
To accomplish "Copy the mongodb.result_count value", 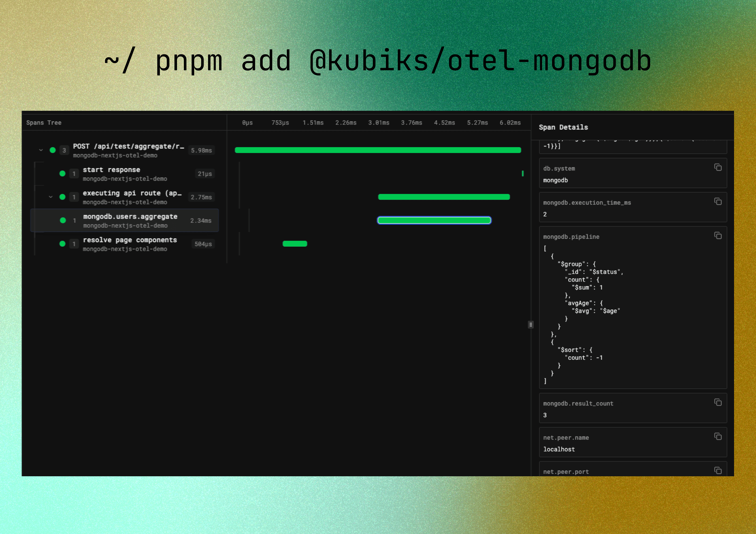I will tap(718, 402).
